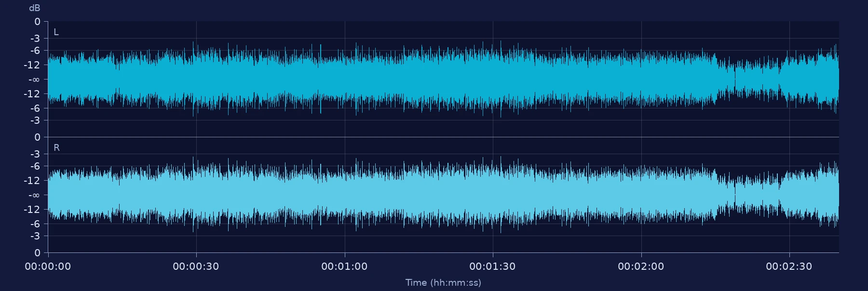Click the -∞ label of the right channel

pyautogui.click(x=34, y=195)
